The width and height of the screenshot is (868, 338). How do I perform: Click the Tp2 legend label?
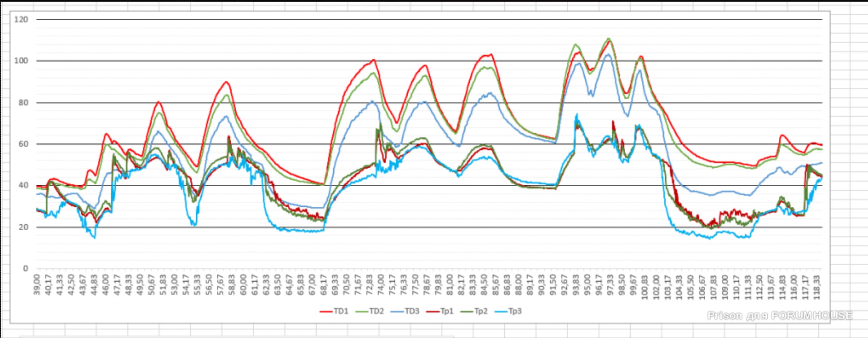(481, 311)
